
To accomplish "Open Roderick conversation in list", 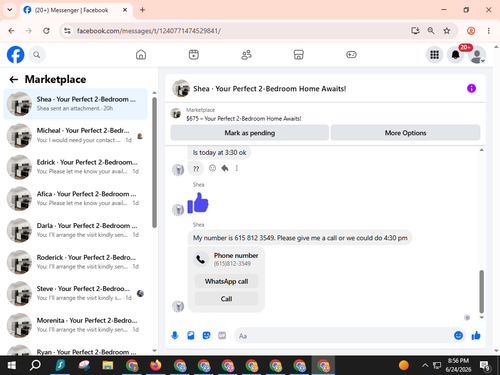I will [x=75, y=262].
